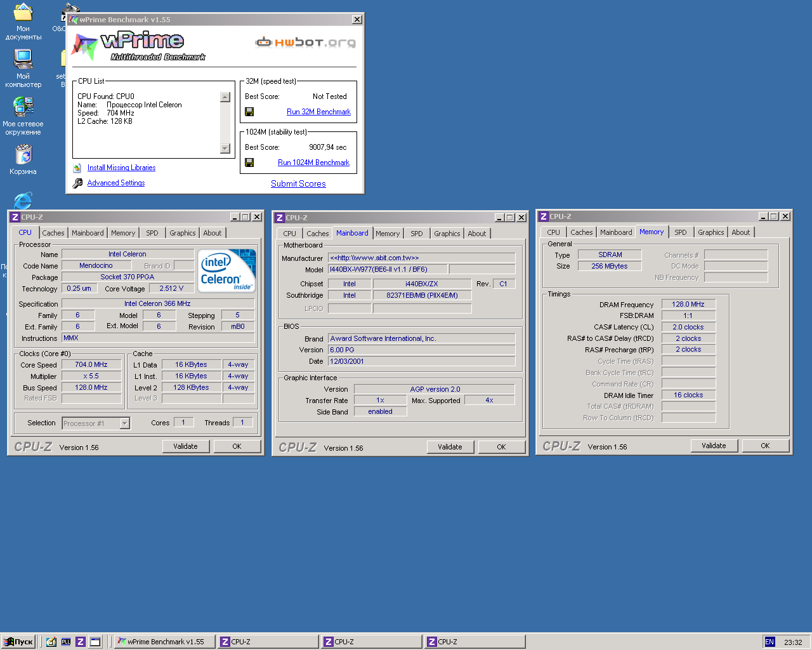Click Validate in the CPU-Z Mainboard window
The width and height of the screenshot is (812, 650).
[x=450, y=447]
